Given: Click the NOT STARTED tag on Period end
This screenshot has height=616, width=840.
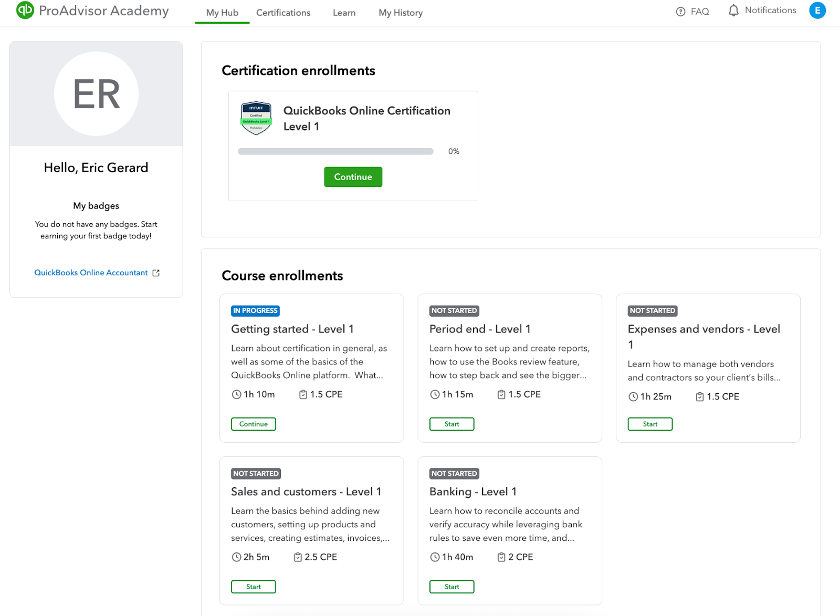Looking at the screenshot, I should (454, 310).
